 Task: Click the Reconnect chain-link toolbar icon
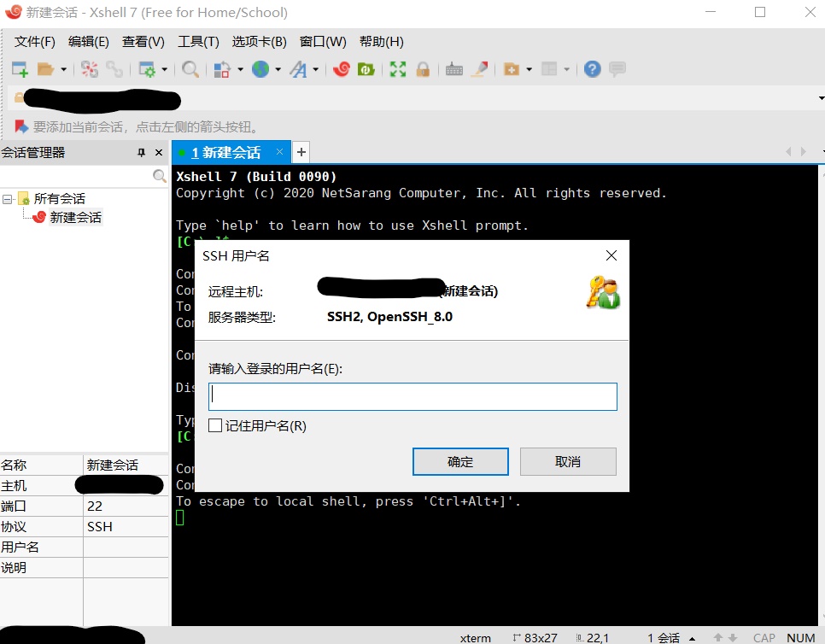[114, 69]
